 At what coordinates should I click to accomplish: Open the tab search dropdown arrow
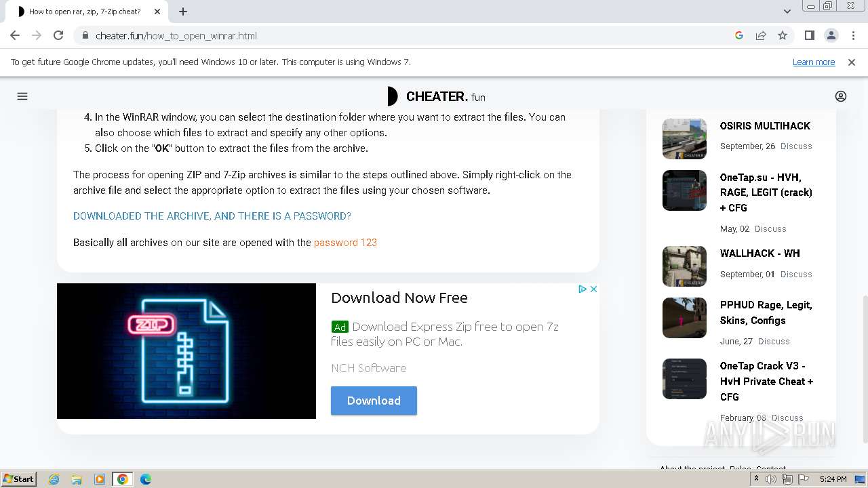pos(787,12)
